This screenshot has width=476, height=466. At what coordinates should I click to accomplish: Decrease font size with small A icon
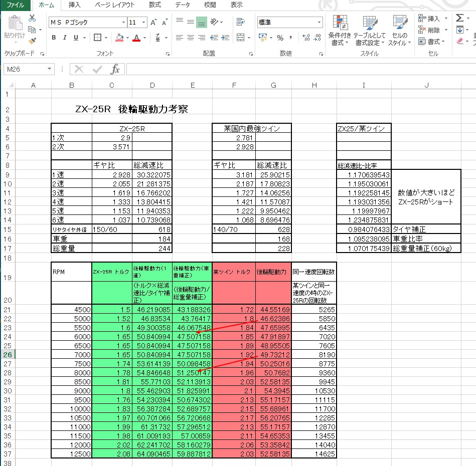[165, 22]
